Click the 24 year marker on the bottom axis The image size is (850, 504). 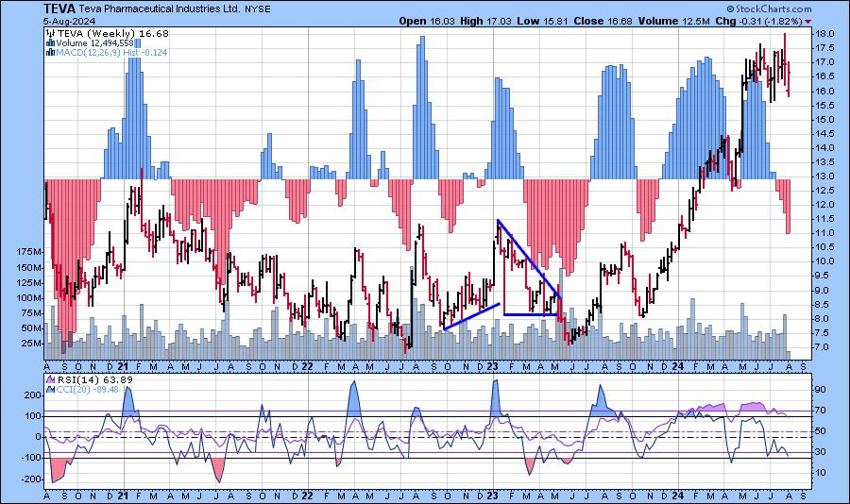click(678, 496)
